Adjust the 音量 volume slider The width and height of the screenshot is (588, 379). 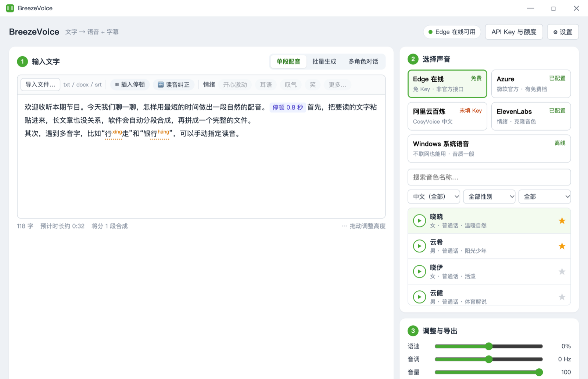(x=489, y=372)
